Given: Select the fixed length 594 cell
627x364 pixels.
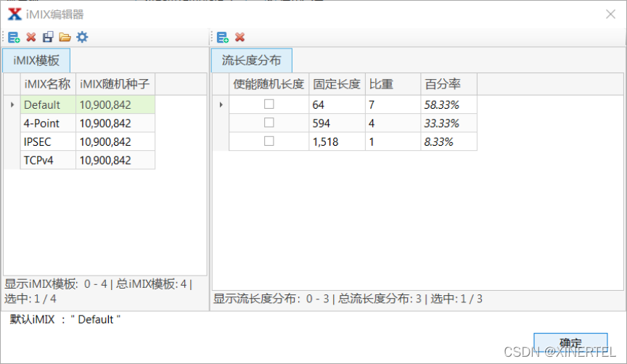Looking at the screenshot, I should click(337, 123).
